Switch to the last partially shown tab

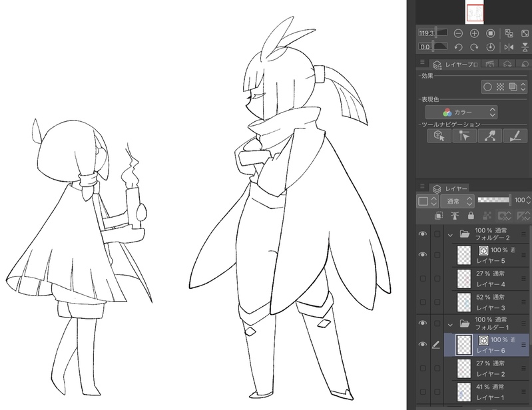[525, 64]
